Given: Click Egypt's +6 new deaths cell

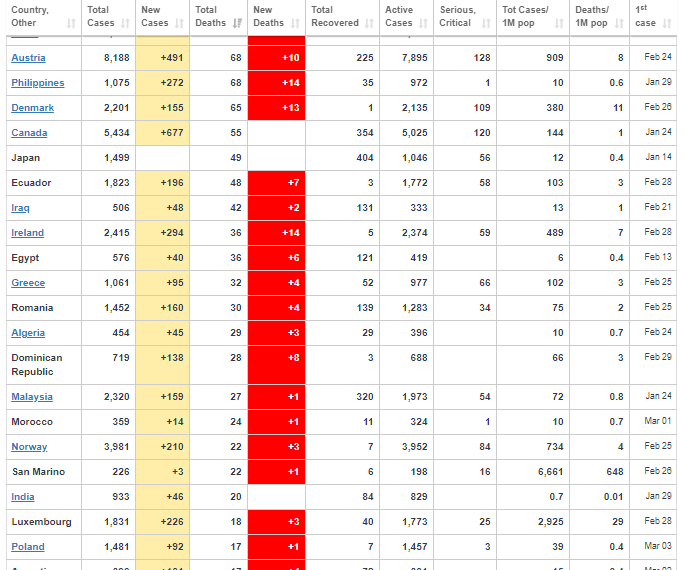Looking at the screenshot, I should click(x=277, y=258).
